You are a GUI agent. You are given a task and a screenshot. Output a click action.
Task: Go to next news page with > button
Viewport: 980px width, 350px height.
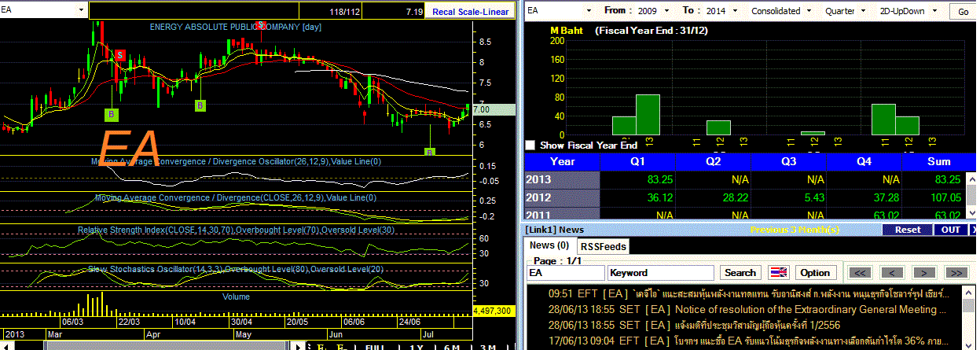(x=924, y=273)
